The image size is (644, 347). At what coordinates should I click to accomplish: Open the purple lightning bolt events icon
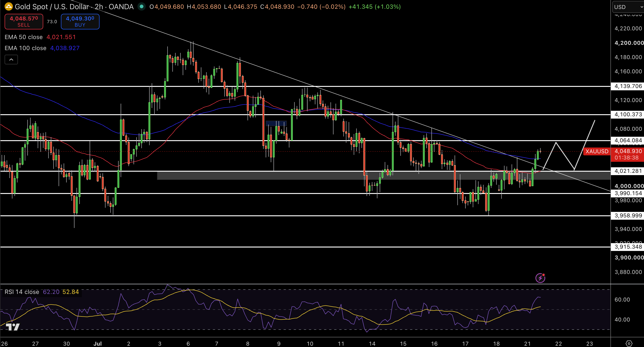[540, 278]
